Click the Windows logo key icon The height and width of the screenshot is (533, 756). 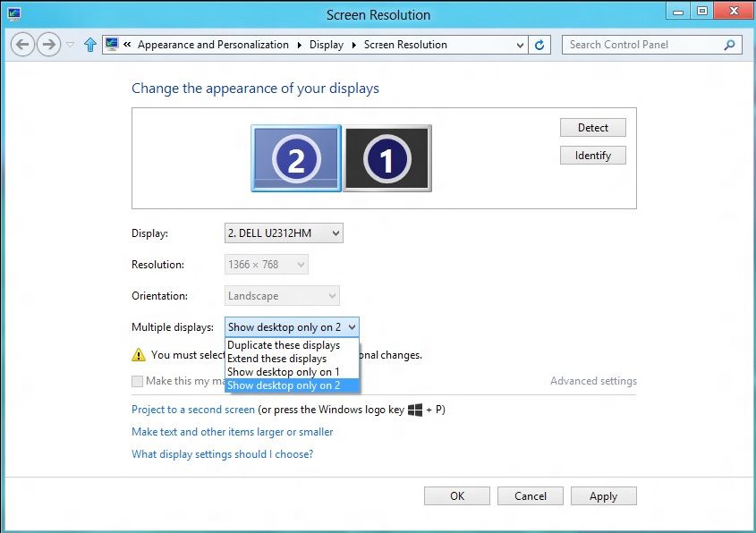point(415,410)
